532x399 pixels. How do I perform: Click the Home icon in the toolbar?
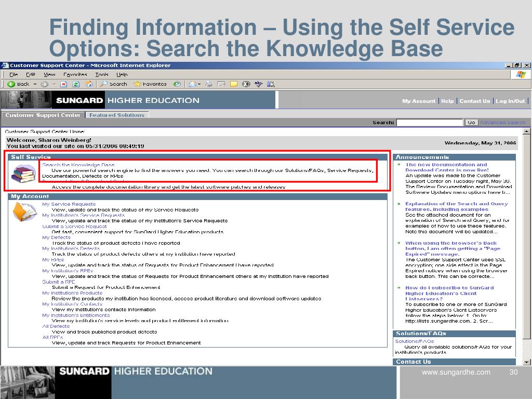(x=89, y=84)
